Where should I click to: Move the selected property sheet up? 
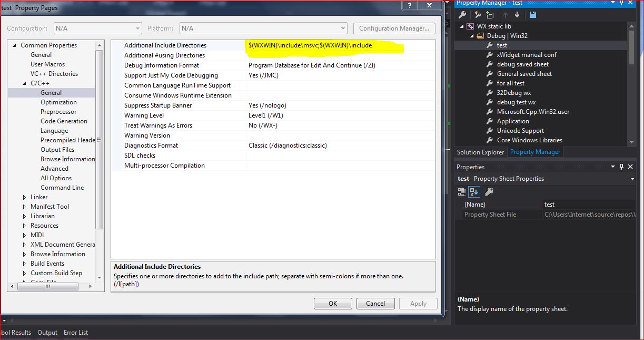[506, 15]
